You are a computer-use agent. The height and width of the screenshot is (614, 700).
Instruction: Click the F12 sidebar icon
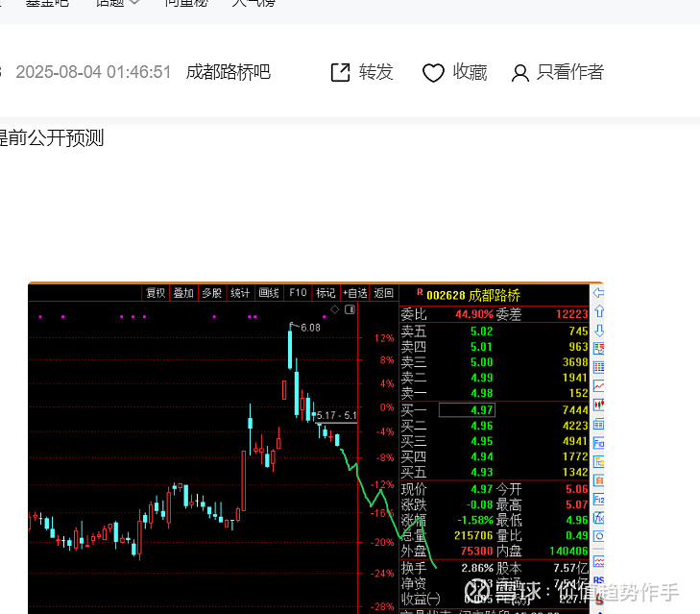click(598, 499)
